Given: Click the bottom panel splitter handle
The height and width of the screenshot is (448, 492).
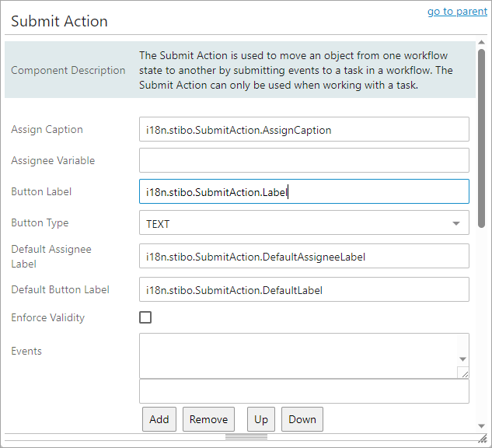Looking at the screenshot, I should coord(246,437).
